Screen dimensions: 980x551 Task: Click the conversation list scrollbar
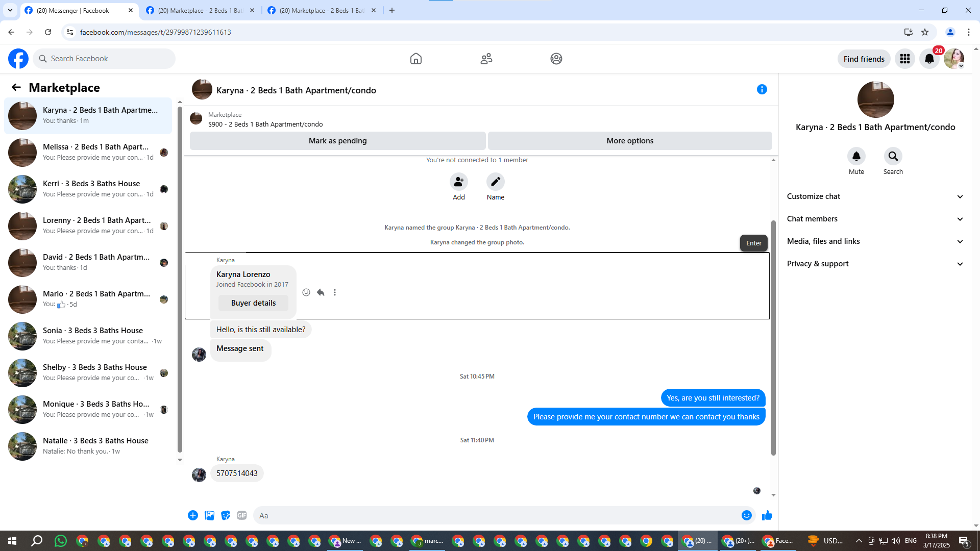coord(180,280)
